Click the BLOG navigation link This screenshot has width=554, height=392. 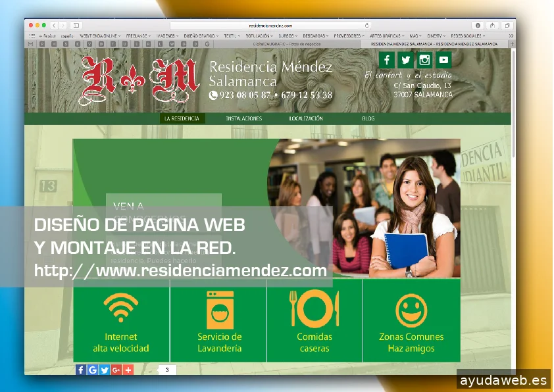[x=368, y=118]
